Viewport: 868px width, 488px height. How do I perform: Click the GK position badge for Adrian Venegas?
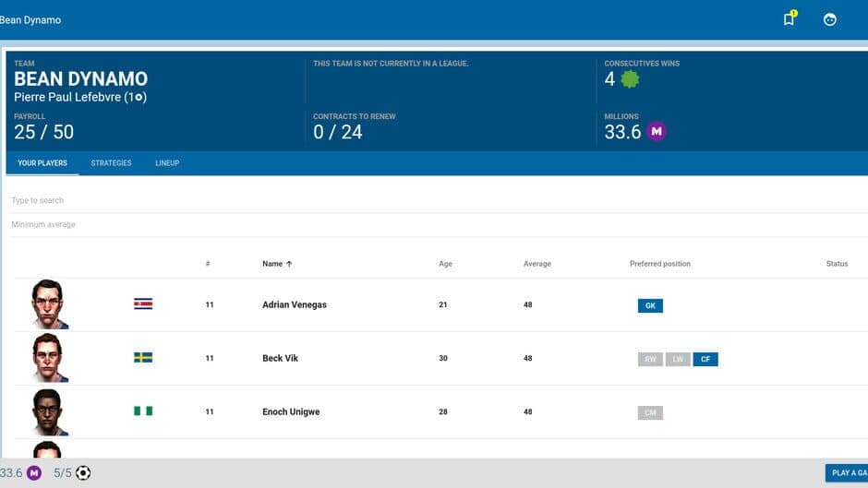click(650, 305)
